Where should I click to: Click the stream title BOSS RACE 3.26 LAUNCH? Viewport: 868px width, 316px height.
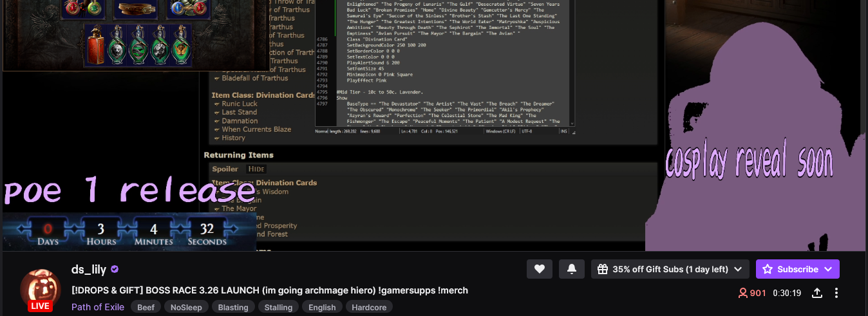click(270, 290)
